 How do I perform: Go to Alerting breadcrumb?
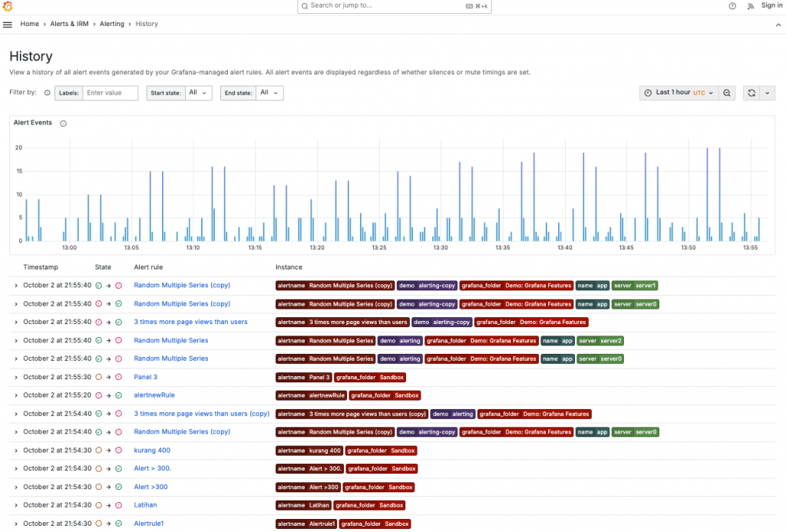coord(112,24)
